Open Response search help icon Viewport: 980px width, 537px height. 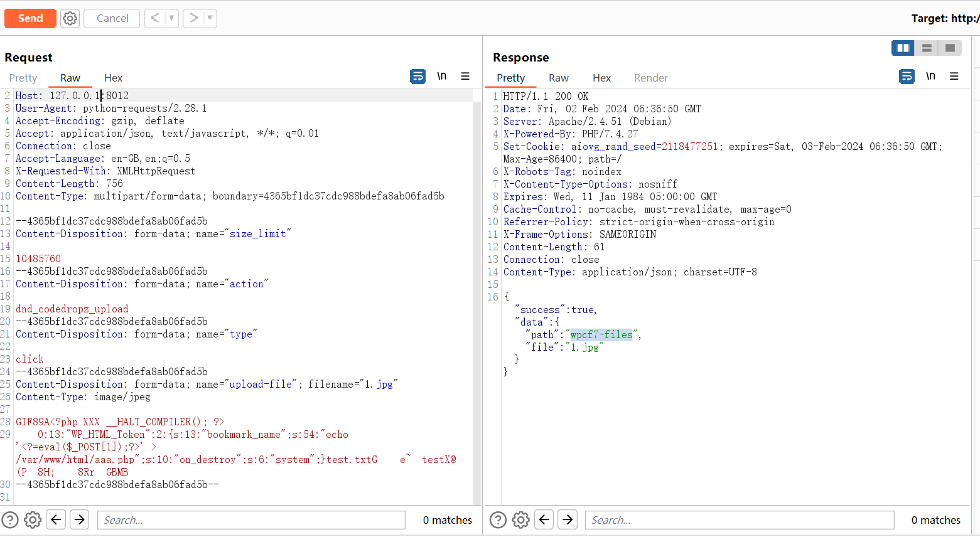(498, 520)
